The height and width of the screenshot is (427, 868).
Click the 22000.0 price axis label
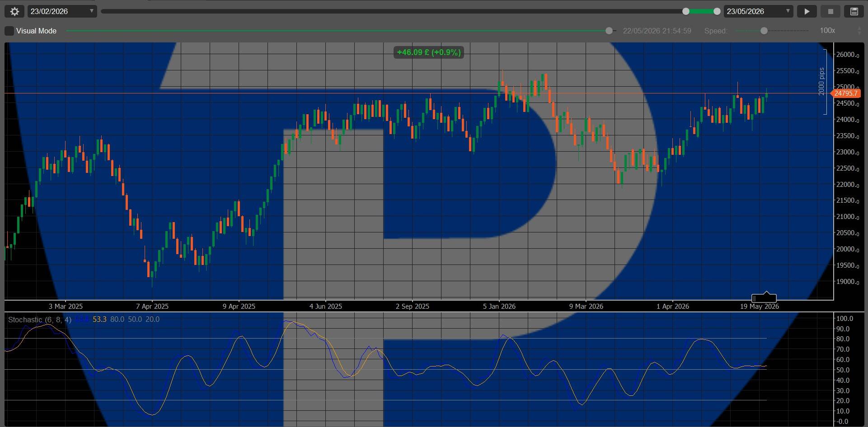(848, 185)
